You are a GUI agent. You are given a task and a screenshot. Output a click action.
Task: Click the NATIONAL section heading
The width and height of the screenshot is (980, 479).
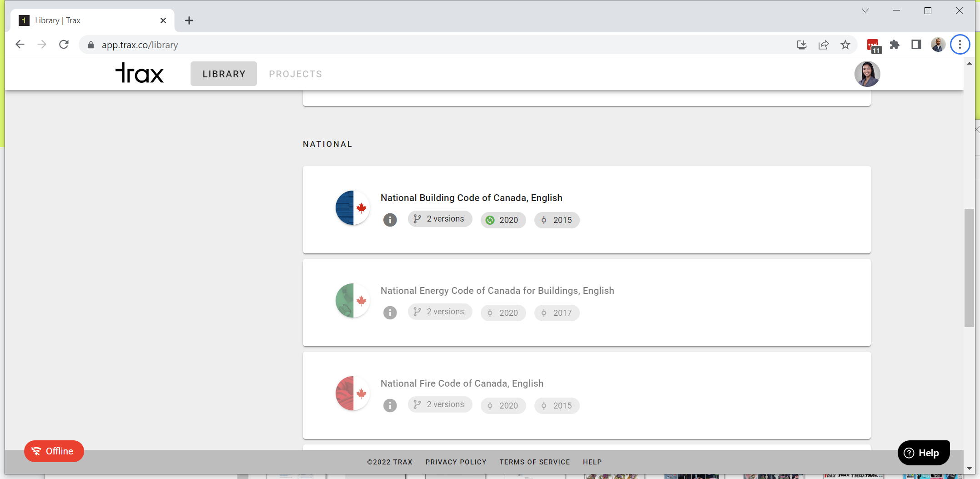327,144
